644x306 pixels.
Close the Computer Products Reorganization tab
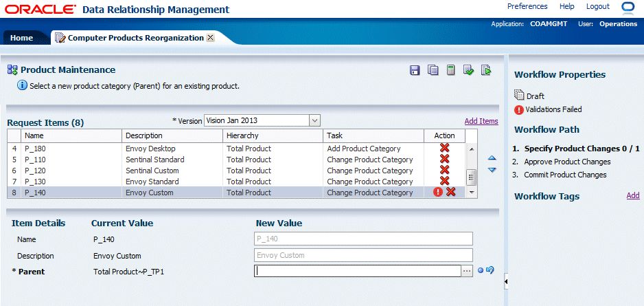210,38
